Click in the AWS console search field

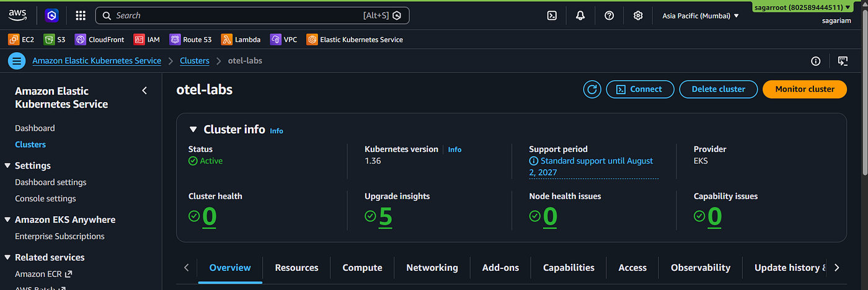[x=252, y=15]
